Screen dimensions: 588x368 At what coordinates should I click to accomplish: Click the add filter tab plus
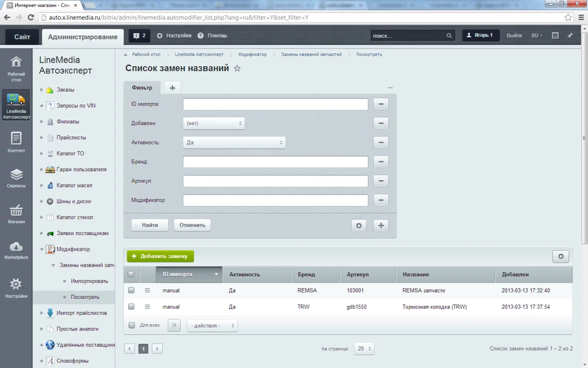tap(172, 88)
